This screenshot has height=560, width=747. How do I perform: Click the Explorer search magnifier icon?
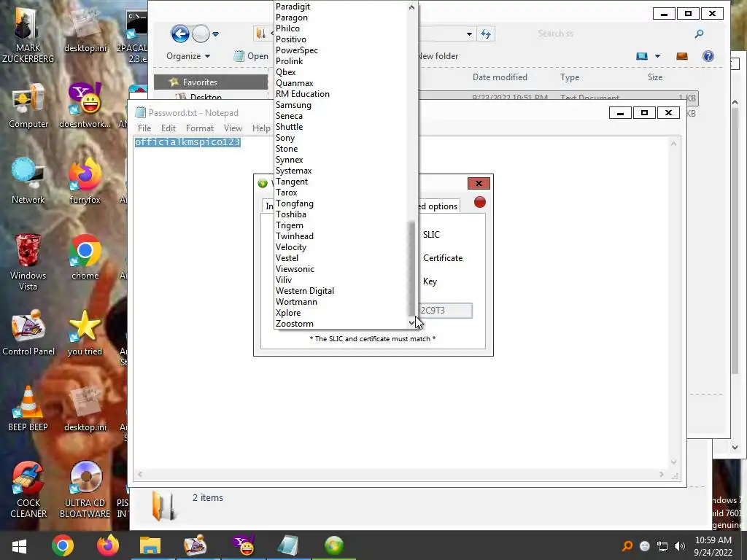699,34
